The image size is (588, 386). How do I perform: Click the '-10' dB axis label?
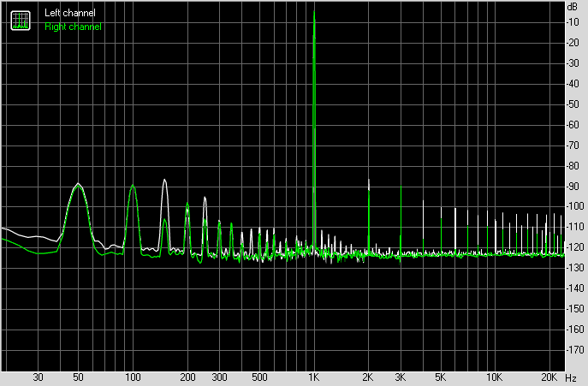(573, 22)
